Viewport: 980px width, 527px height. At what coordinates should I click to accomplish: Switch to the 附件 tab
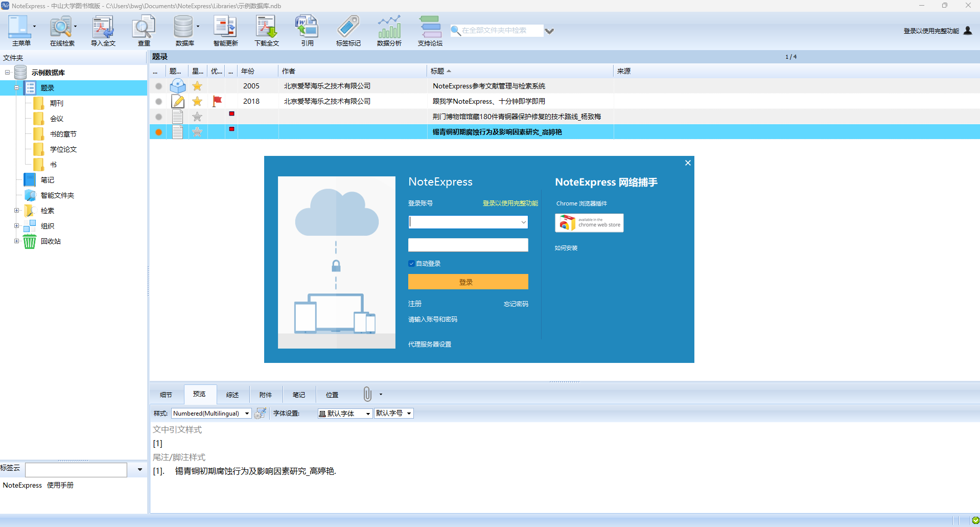tap(266, 395)
